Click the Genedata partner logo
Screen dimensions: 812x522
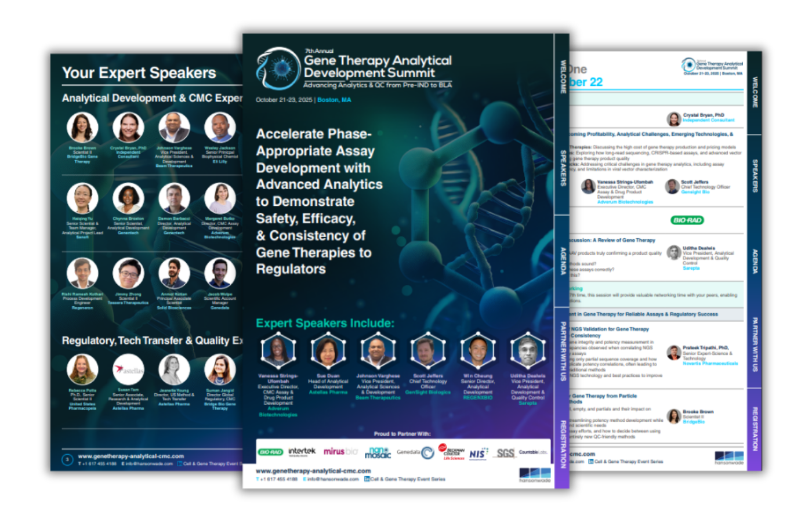coord(415,452)
